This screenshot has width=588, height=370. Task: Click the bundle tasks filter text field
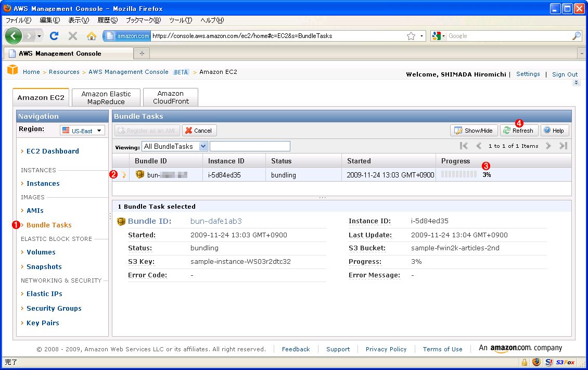tap(250, 146)
